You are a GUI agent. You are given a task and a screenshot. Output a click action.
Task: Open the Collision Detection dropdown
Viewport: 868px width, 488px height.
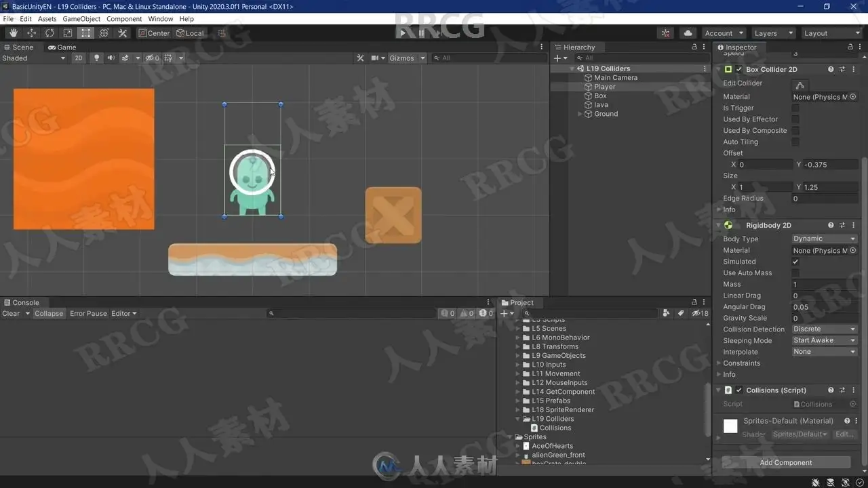tap(825, 329)
